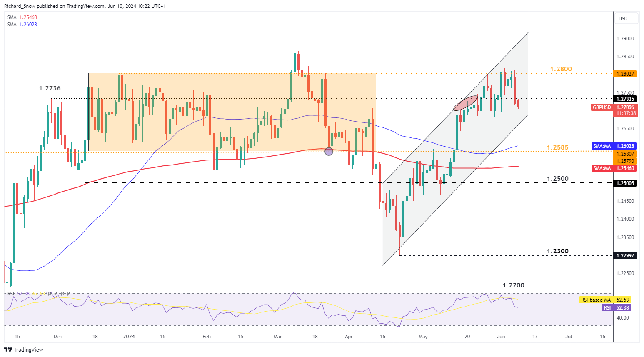Click the 1.29000 price axis label
This screenshot has width=644, height=357.
pyautogui.click(x=625, y=39)
